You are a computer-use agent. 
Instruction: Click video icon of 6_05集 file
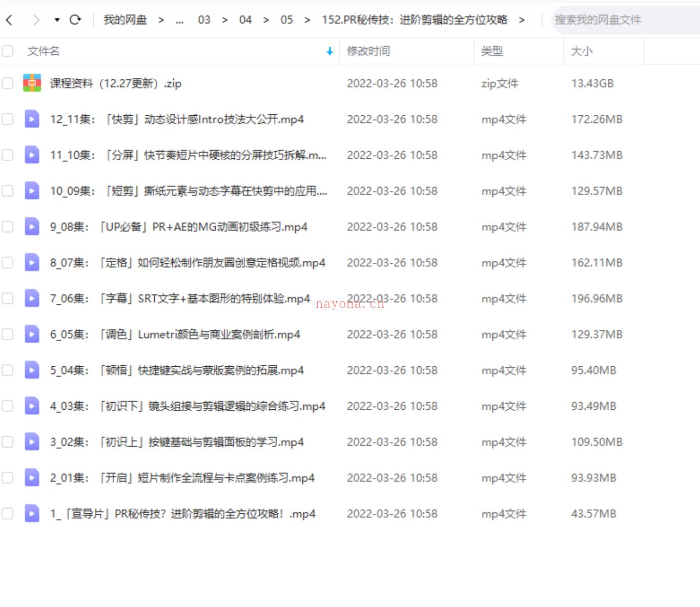click(32, 334)
